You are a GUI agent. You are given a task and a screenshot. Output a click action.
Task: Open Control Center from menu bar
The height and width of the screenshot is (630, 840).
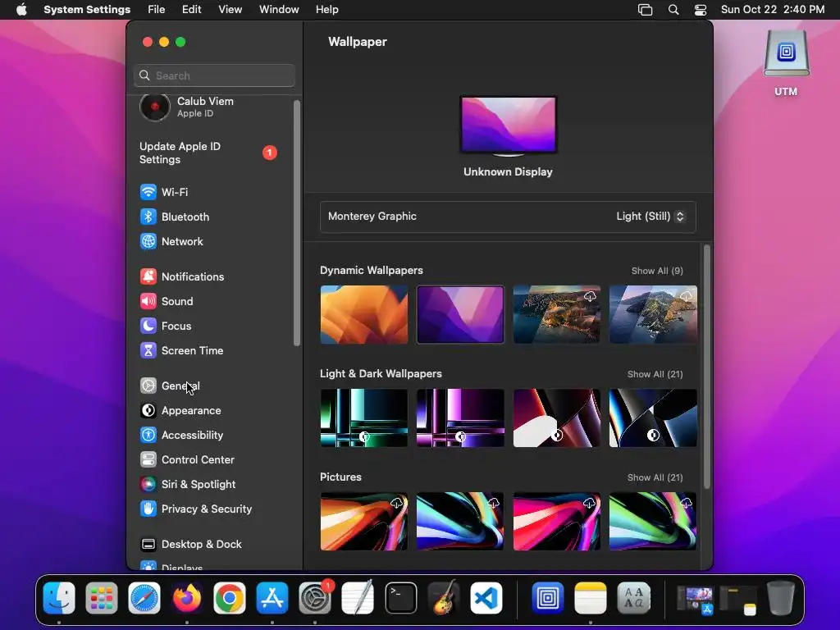point(701,10)
